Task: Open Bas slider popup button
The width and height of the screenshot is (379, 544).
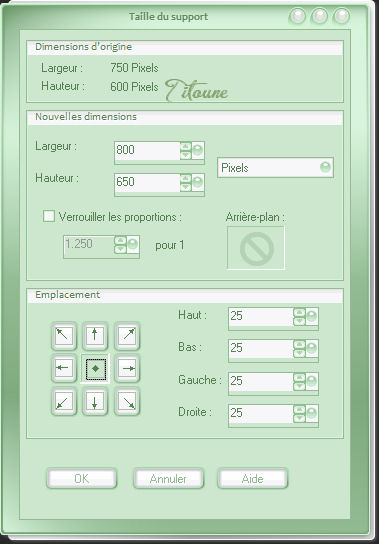Action: [x=311, y=348]
